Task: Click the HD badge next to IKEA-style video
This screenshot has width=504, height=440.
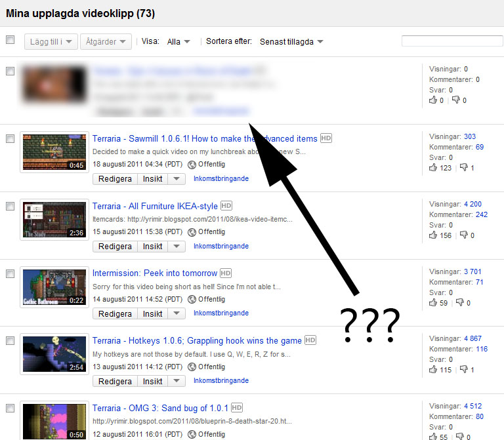Action: (226, 205)
